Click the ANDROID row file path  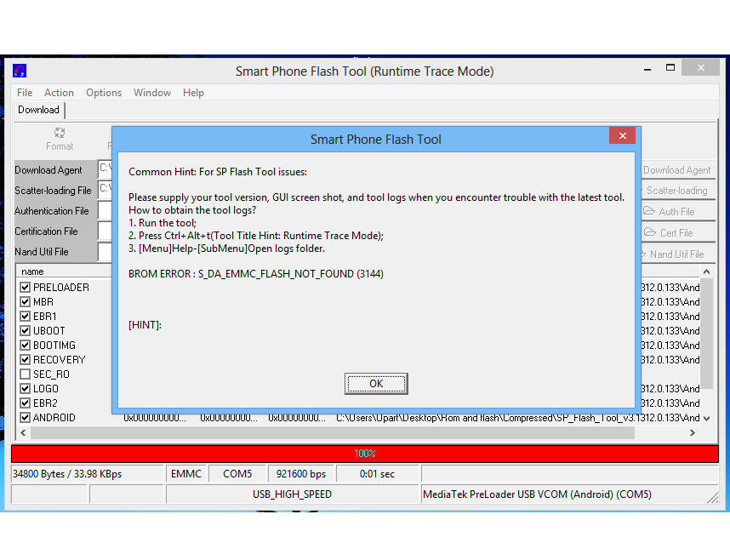(x=517, y=418)
